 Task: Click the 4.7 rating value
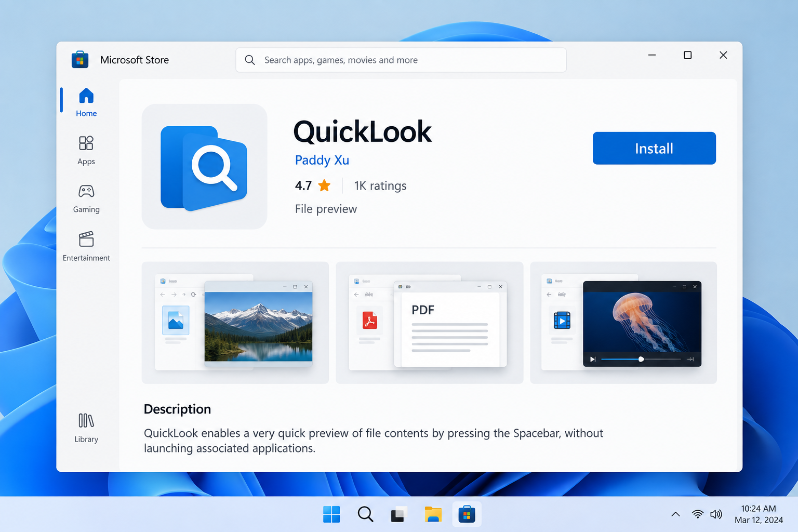[x=303, y=185]
